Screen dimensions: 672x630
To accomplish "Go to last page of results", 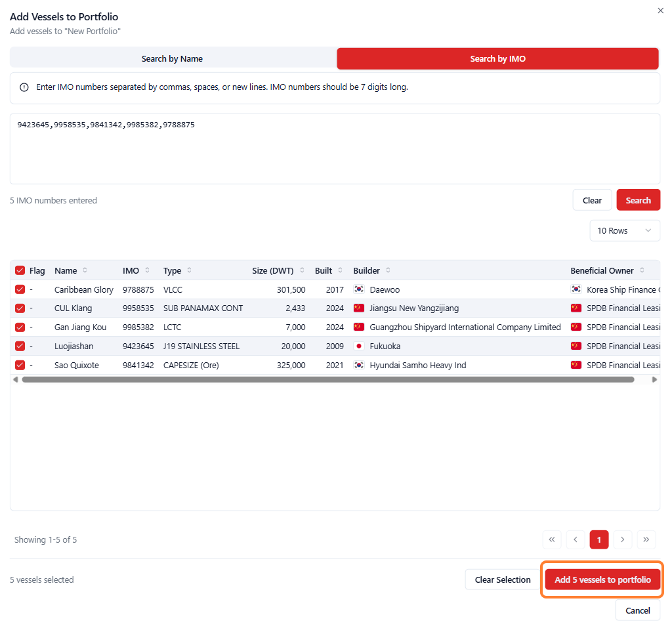I will [646, 539].
